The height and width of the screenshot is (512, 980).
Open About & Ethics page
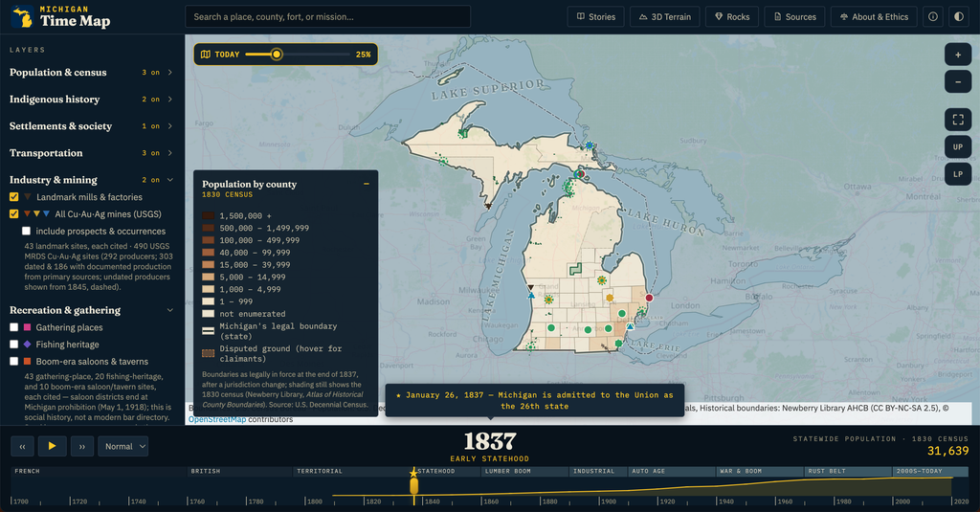tap(874, 17)
